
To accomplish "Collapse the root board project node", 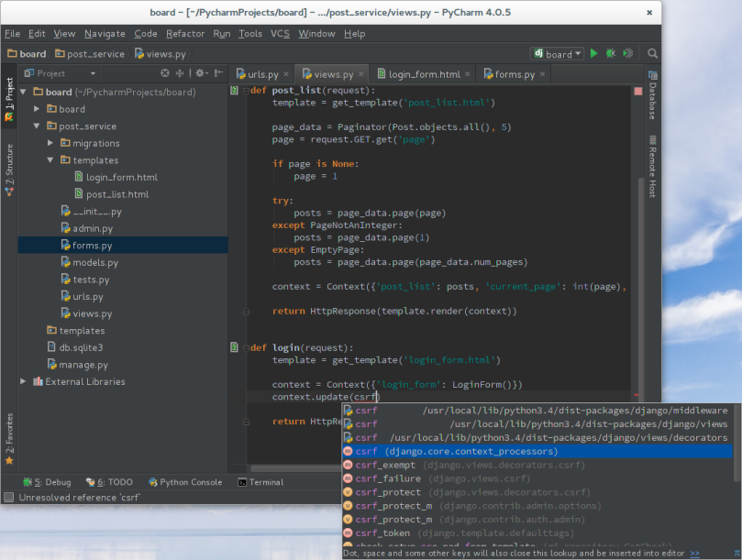I will tap(23, 92).
